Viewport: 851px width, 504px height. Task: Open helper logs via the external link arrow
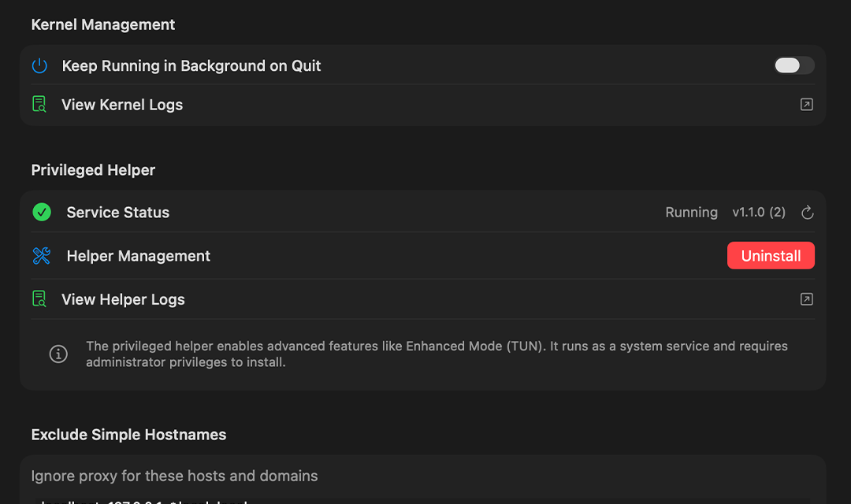[x=805, y=299]
